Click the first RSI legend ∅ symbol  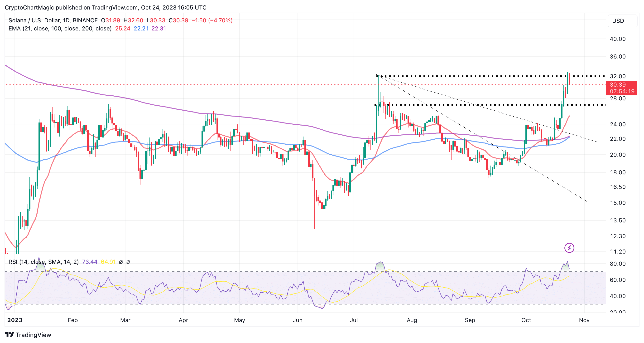[x=121, y=262]
